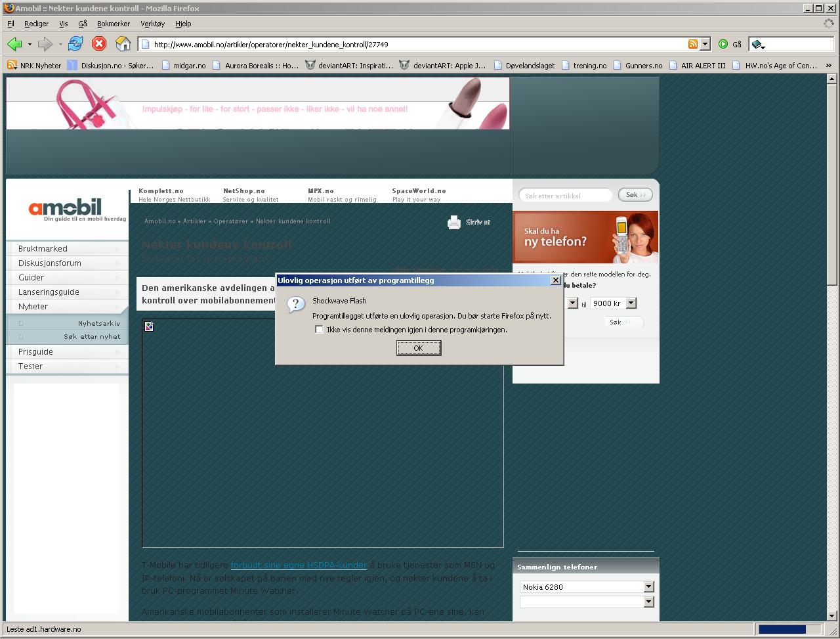Select Diskusjonsforum in the sidebar
840x639 pixels.
point(68,263)
